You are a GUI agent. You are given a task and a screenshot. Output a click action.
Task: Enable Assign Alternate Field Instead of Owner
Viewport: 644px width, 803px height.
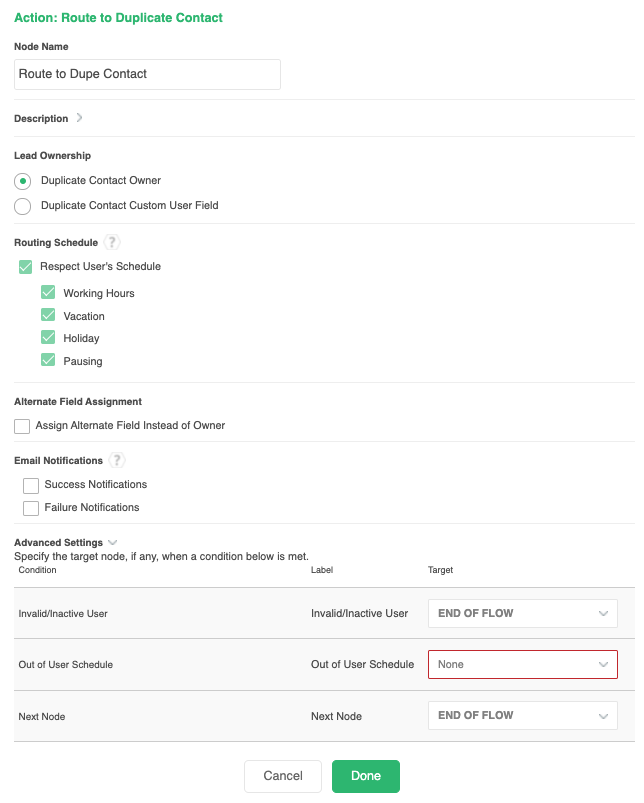tap(22, 426)
